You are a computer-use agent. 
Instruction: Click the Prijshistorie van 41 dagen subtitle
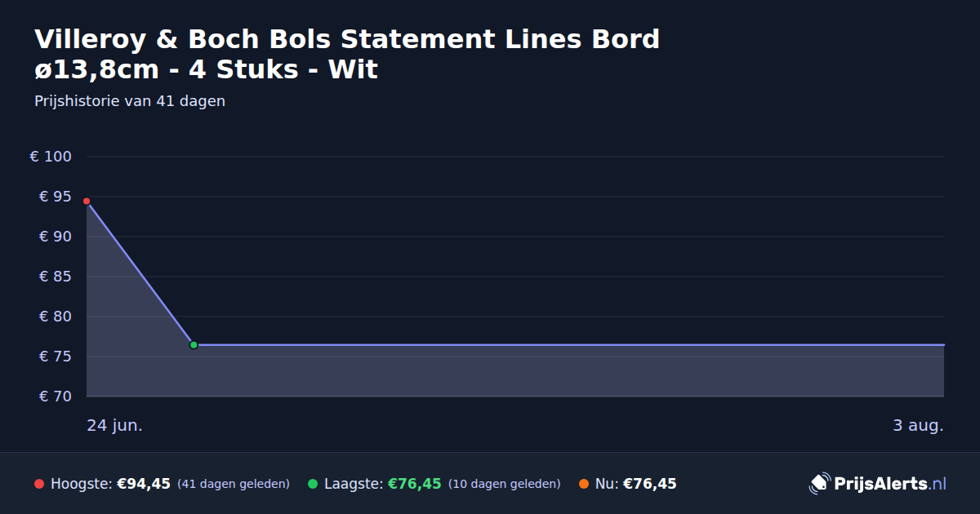130,101
